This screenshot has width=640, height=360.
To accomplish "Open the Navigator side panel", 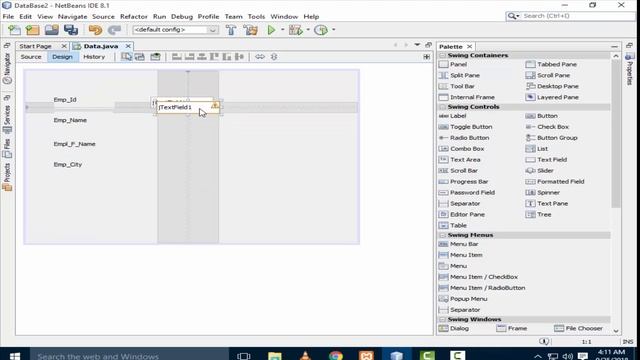I will point(7,69).
